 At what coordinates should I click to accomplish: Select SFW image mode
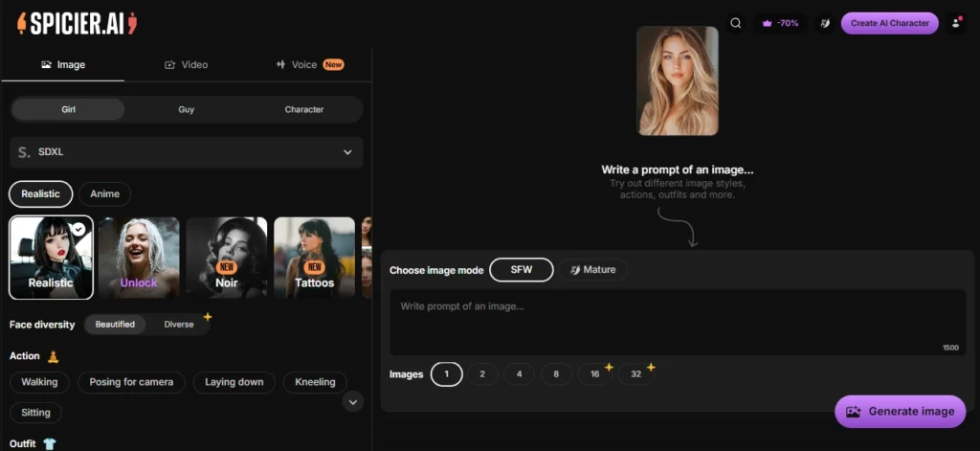[x=521, y=270]
